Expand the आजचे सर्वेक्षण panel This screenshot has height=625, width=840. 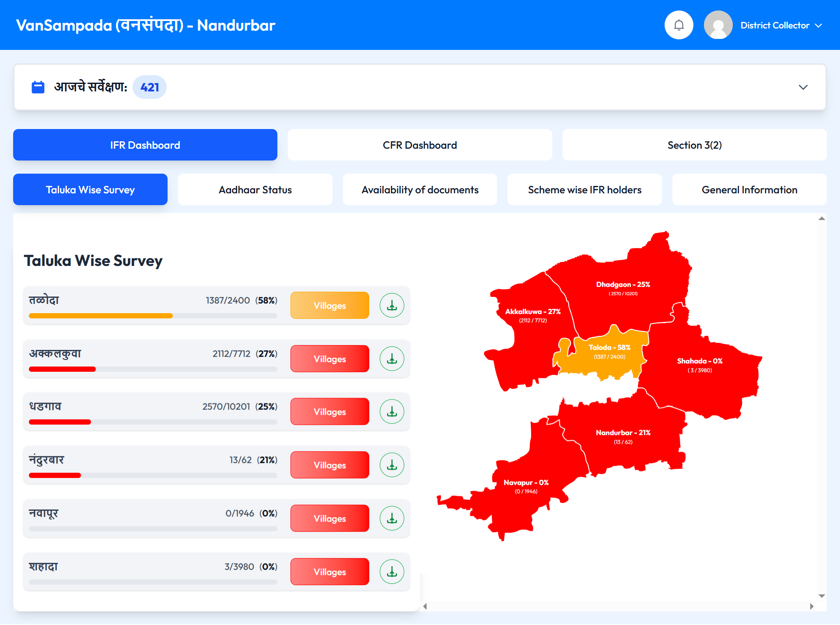tap(803, 87)
